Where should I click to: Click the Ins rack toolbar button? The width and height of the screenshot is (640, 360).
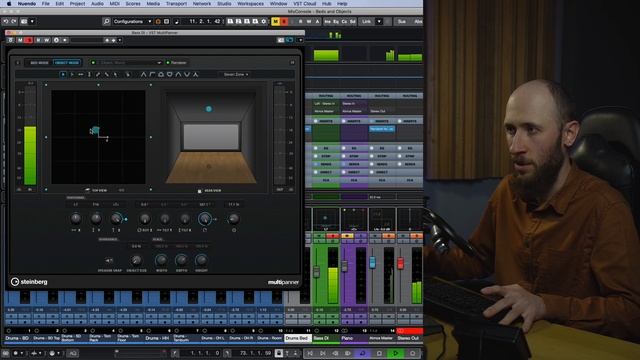tap(328, 21)
